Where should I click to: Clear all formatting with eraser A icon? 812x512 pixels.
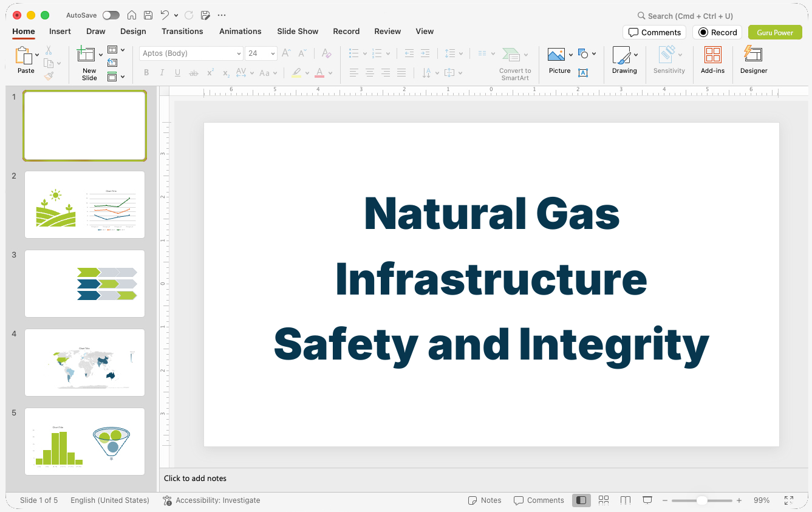(x=326, y=53)
